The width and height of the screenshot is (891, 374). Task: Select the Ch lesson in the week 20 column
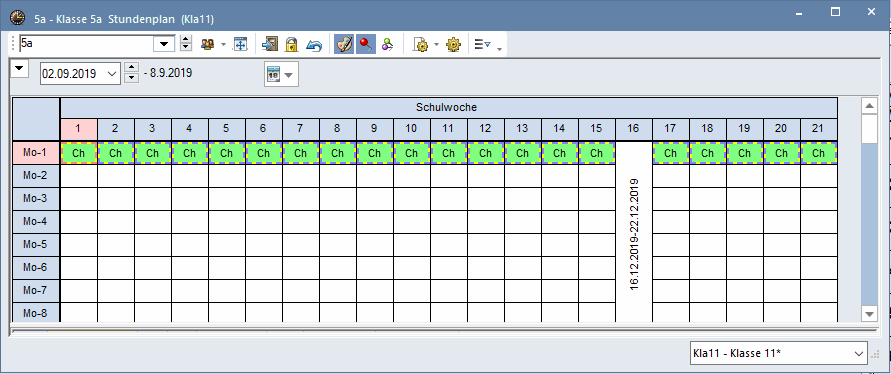[781, 153]
